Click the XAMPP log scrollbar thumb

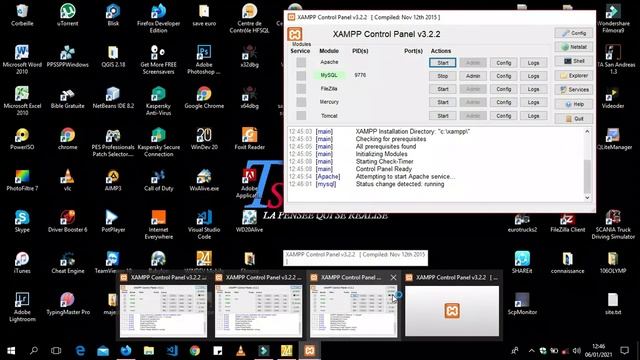[x=587, y=176]
